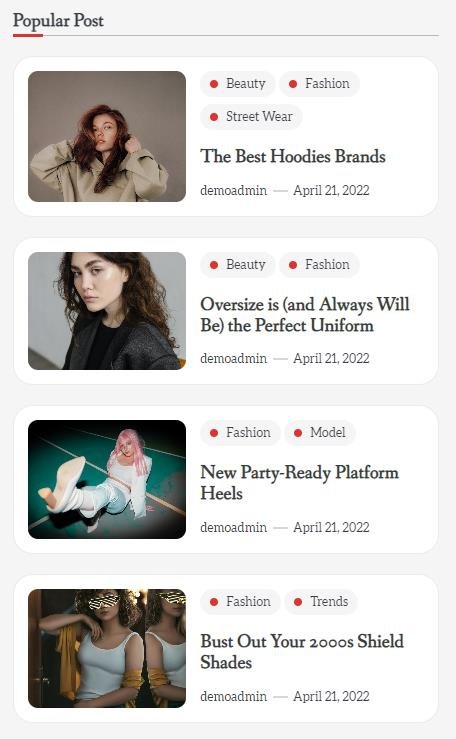Click the hoodie woman thumbnail image
Screen dimensions: 456x739
107,137
